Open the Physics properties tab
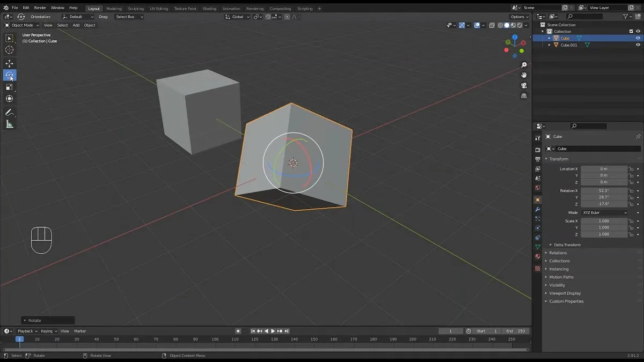Viewport: 644px width, 362px height. [x=537, y=228]
